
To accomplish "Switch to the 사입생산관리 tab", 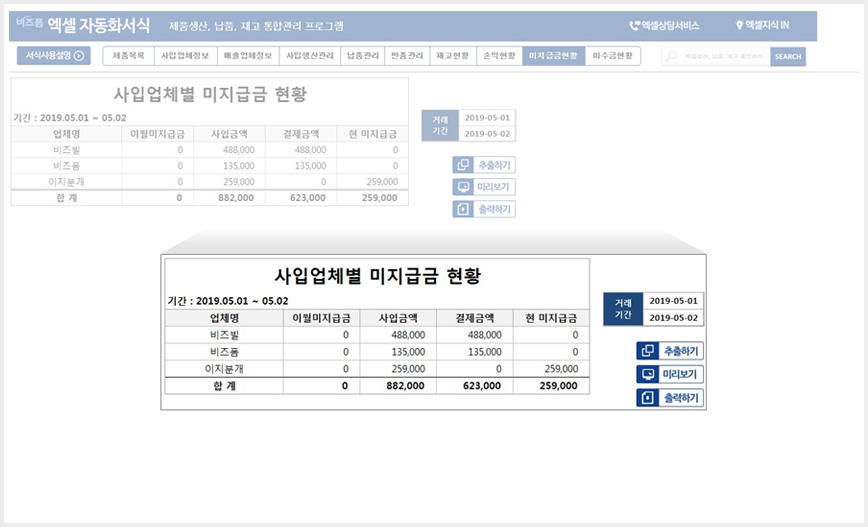I will (310, 56).
